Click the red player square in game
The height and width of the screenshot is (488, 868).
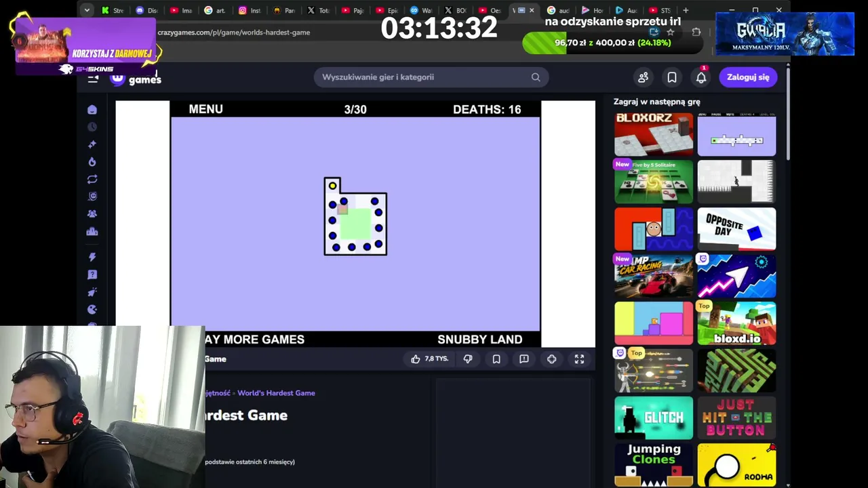(342, 209)
